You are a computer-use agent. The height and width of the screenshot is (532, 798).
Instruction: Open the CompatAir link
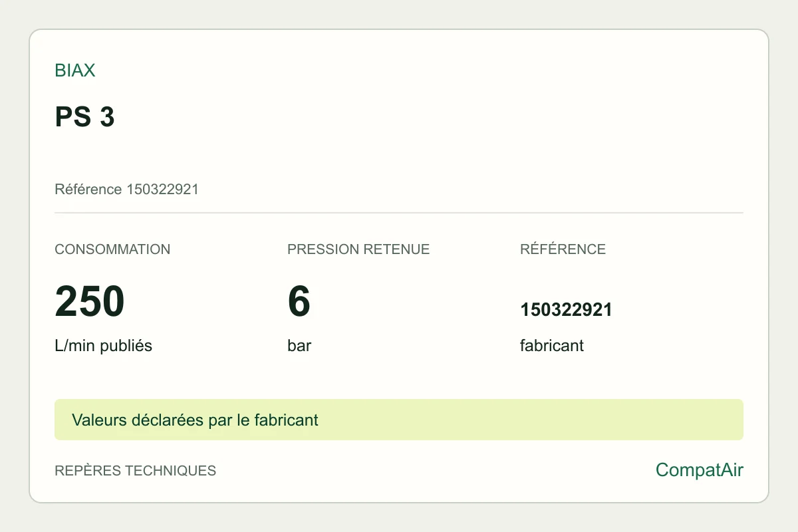(x=700, y=470)
